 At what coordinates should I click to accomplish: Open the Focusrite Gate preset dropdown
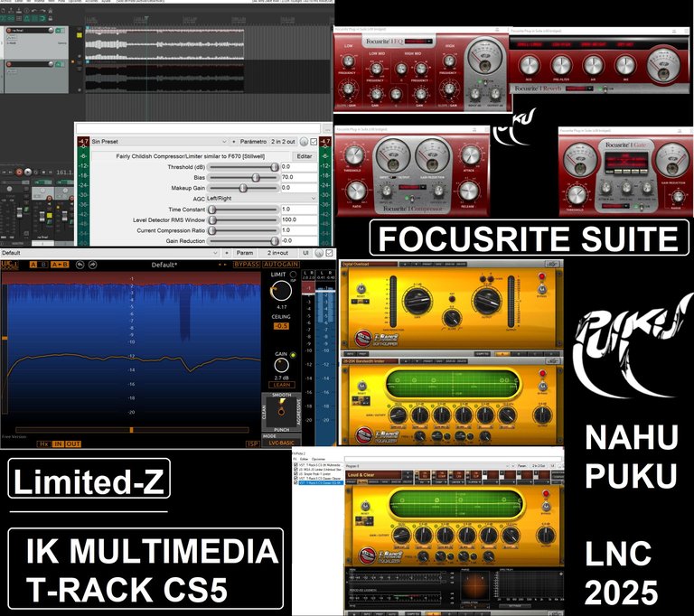point(614,206)
